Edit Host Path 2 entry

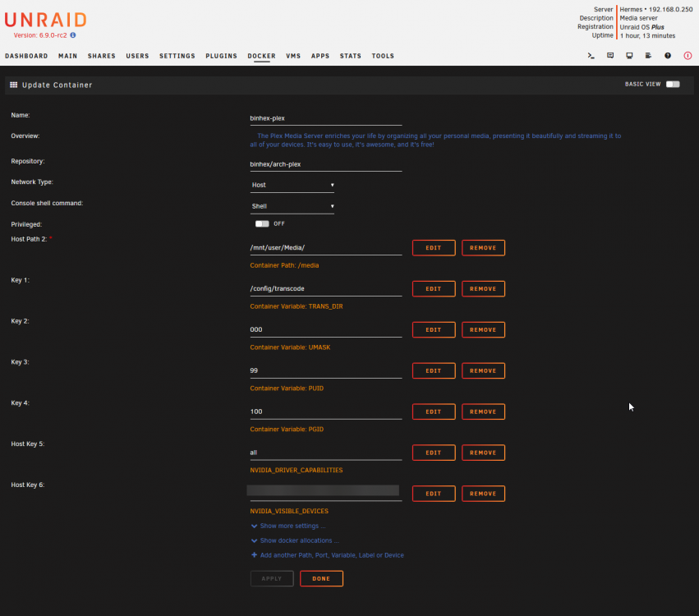click(434, 248)
